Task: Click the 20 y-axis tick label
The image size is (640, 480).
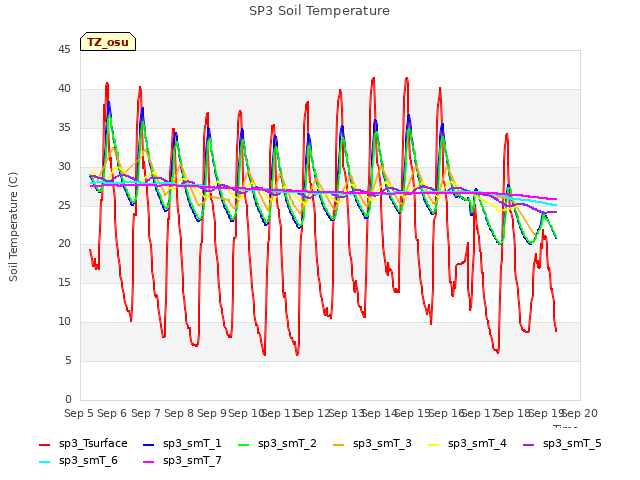Action: (64, 244)
